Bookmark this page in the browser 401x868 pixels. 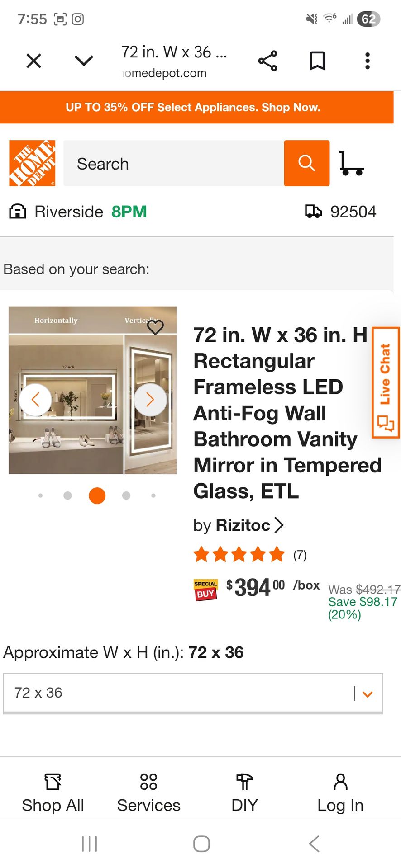pos(317,61)
